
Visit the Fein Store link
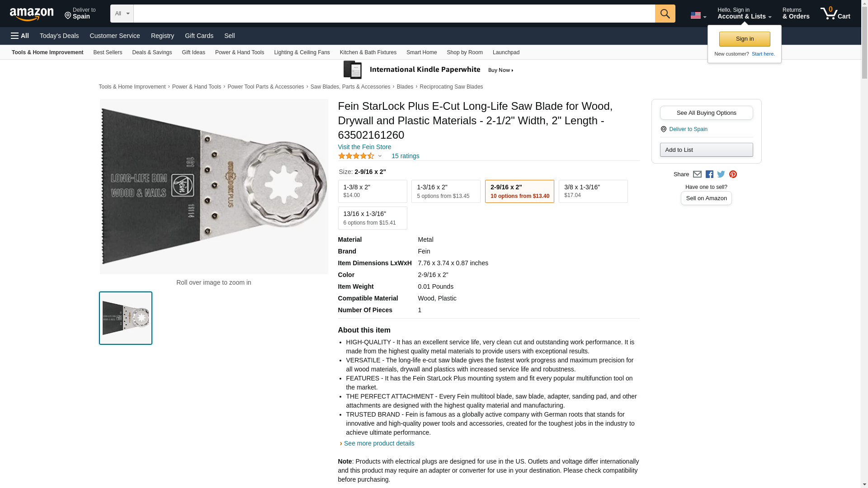[364, 147]
